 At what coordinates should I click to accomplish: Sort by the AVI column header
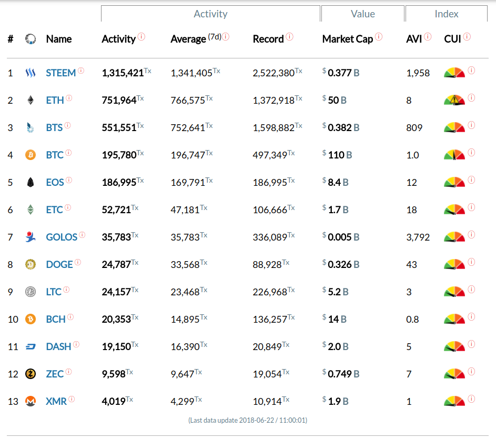click(x=414, y=39)
